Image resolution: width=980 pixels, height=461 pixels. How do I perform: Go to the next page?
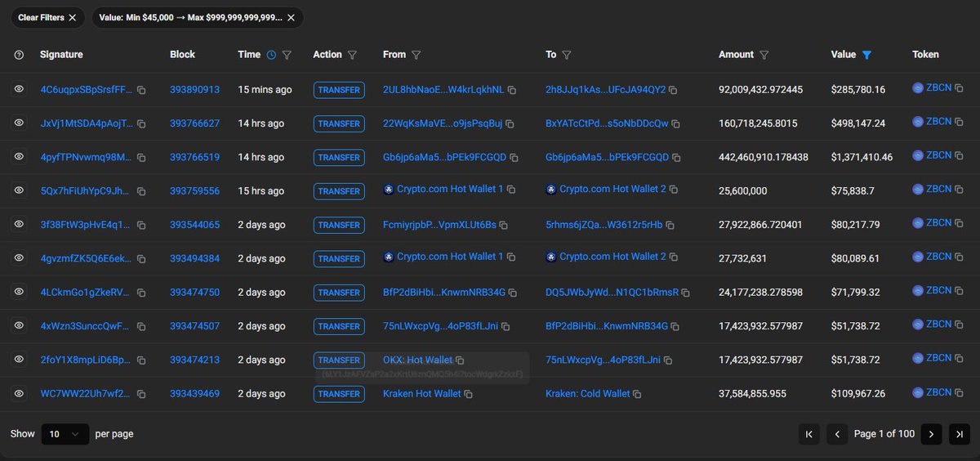[x=931, y=434]
